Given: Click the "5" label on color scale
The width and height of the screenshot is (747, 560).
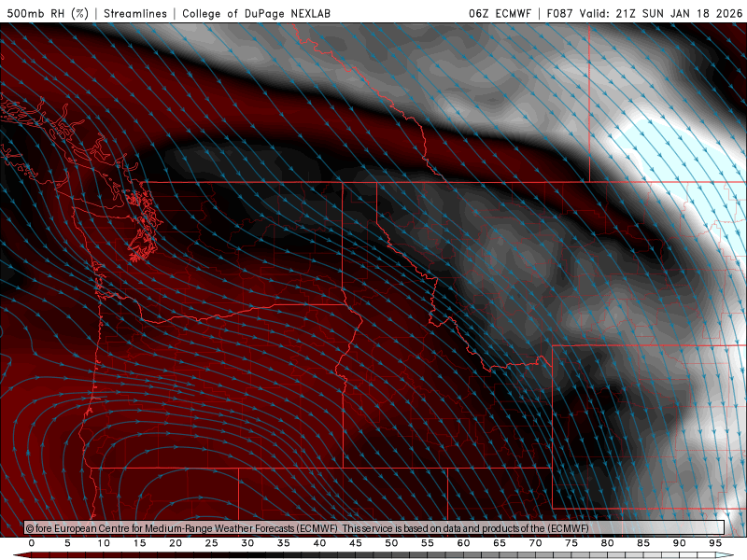Looking at the screenshot, I should point(67,543).
